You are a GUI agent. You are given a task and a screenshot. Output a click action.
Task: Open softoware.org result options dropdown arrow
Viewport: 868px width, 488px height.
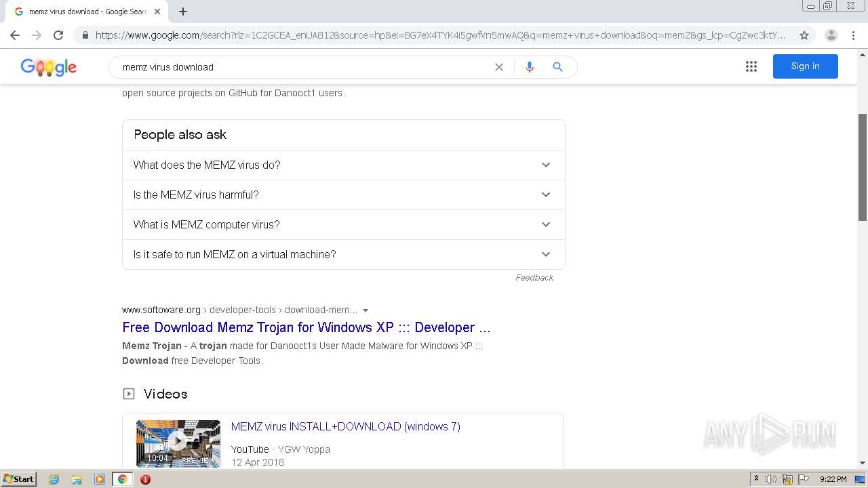[366, 310]
